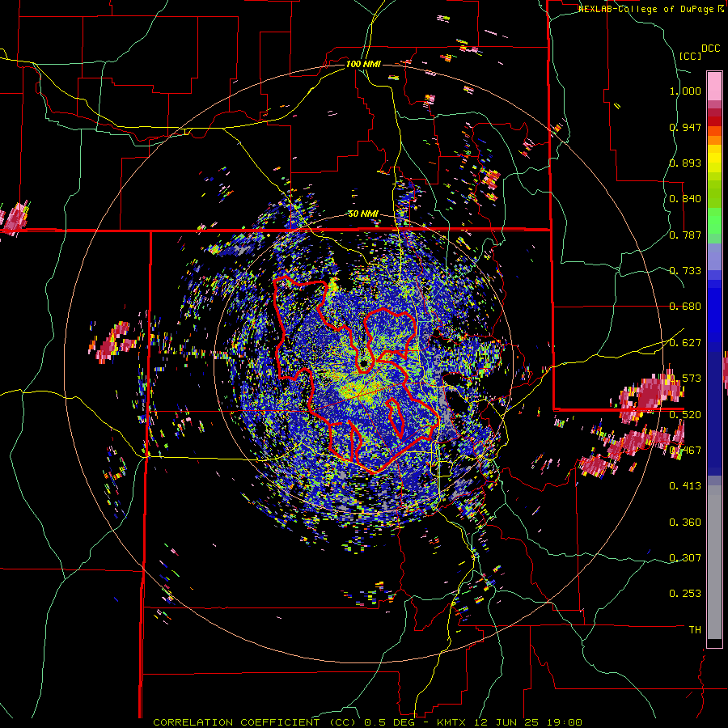
Task: Click the 0.893 scale value
Action: tap(685, 163)
